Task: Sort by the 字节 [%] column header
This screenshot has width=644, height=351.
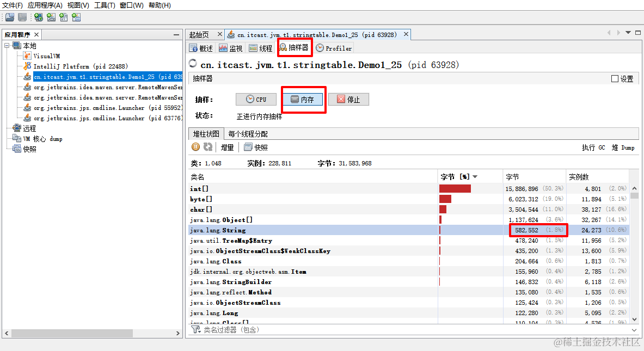Action: [x=470, y=176]
